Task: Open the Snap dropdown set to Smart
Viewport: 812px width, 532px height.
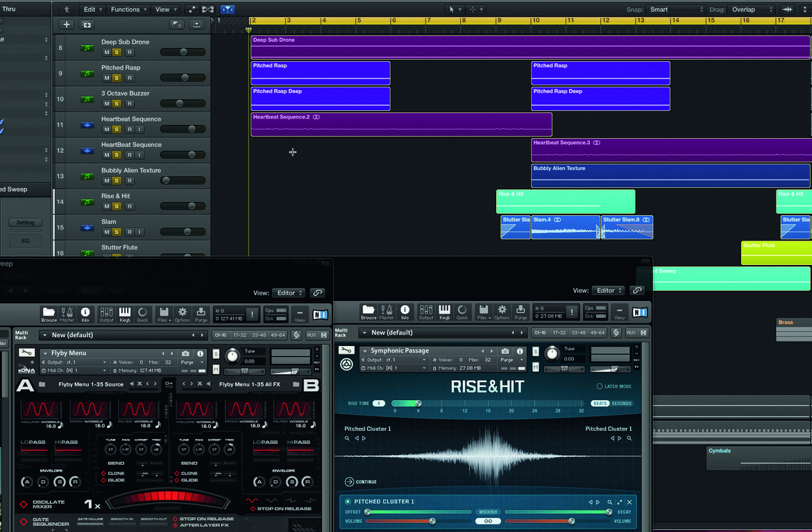Action: point(676,9)
